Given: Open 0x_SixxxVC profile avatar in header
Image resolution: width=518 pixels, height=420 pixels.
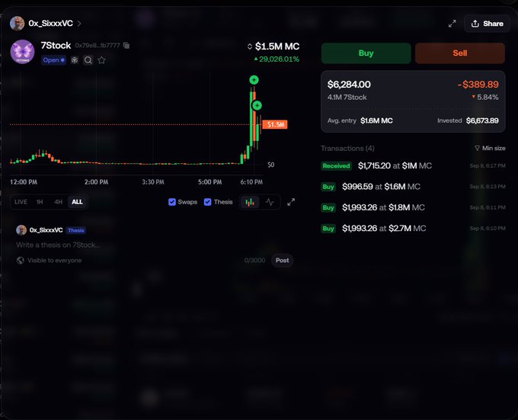Looking at the screenshot, I should 17,24.
